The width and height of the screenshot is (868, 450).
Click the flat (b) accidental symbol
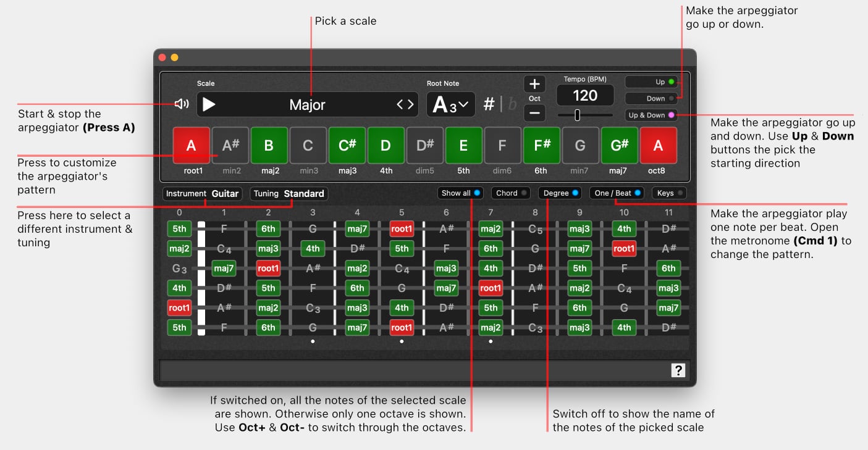[x=512, y=104]
